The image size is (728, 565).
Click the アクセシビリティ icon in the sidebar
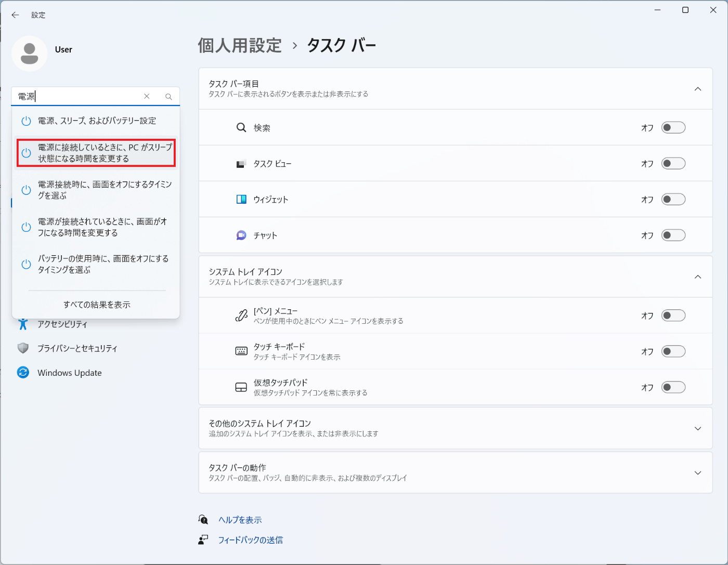coord(23,324)
